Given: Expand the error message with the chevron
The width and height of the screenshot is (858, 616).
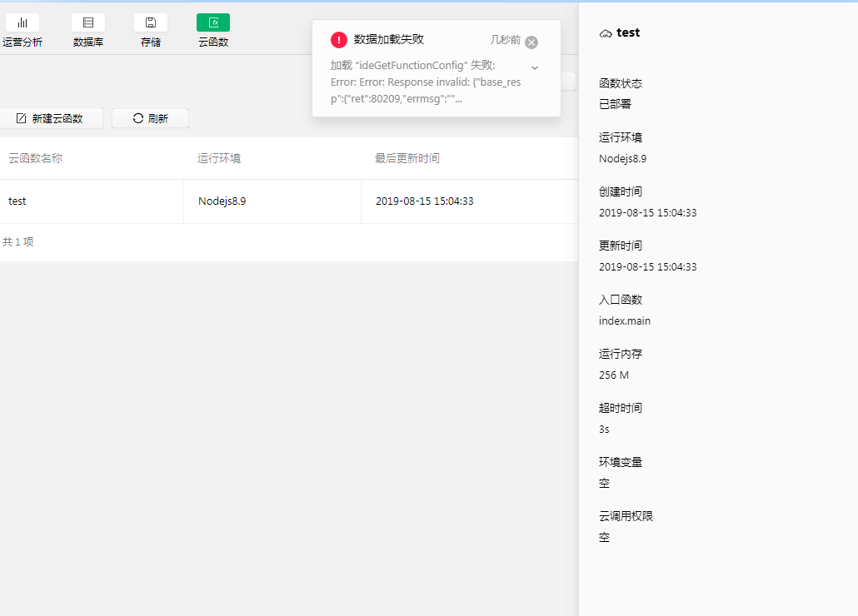Looking at the screenshot, I should [535, 67].
